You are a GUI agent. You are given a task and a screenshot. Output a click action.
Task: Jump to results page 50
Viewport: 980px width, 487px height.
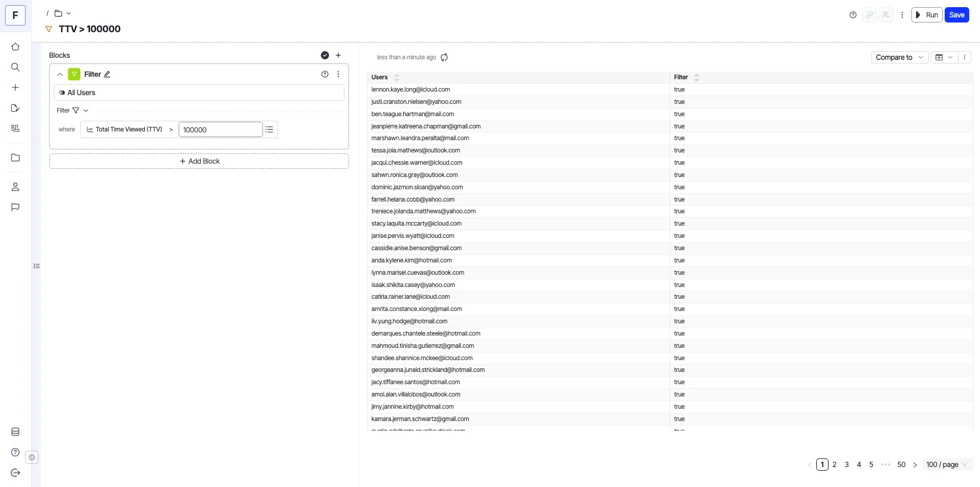tap(902, 464)
